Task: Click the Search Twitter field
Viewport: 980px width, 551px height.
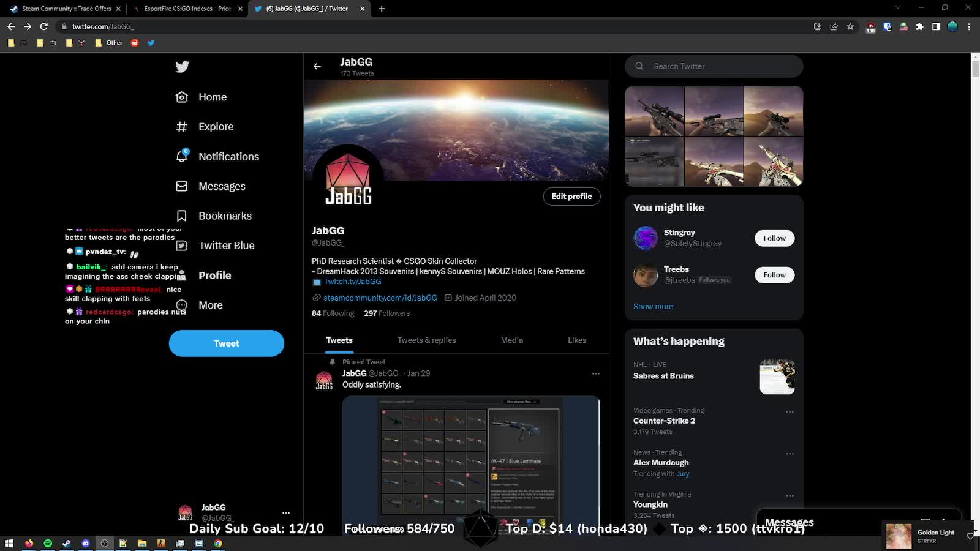Action: 714,66
